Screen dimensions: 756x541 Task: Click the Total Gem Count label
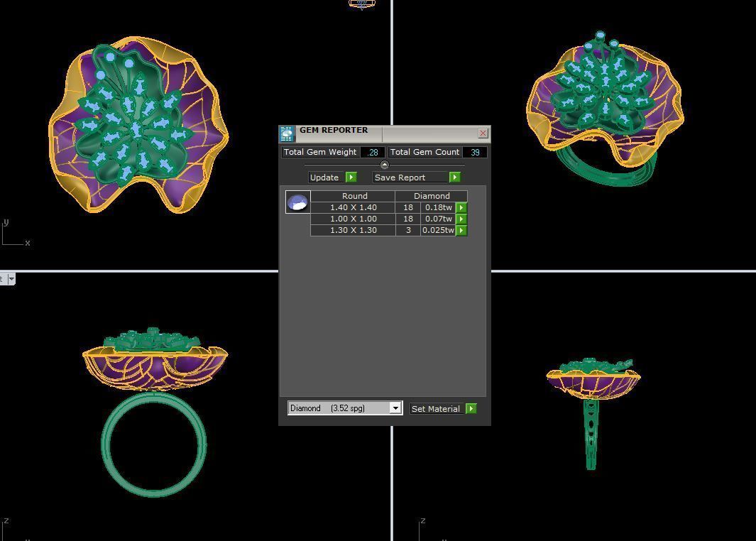coord(424,152)
